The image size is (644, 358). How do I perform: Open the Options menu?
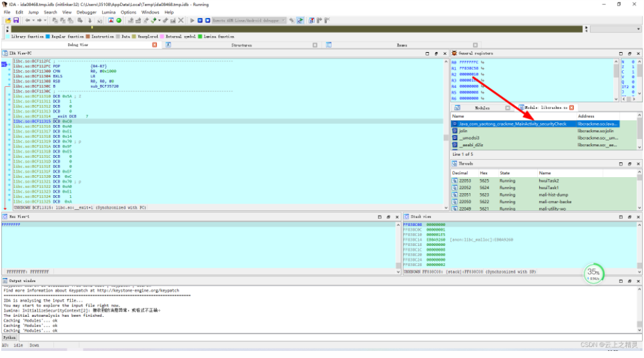pos(128,12)
